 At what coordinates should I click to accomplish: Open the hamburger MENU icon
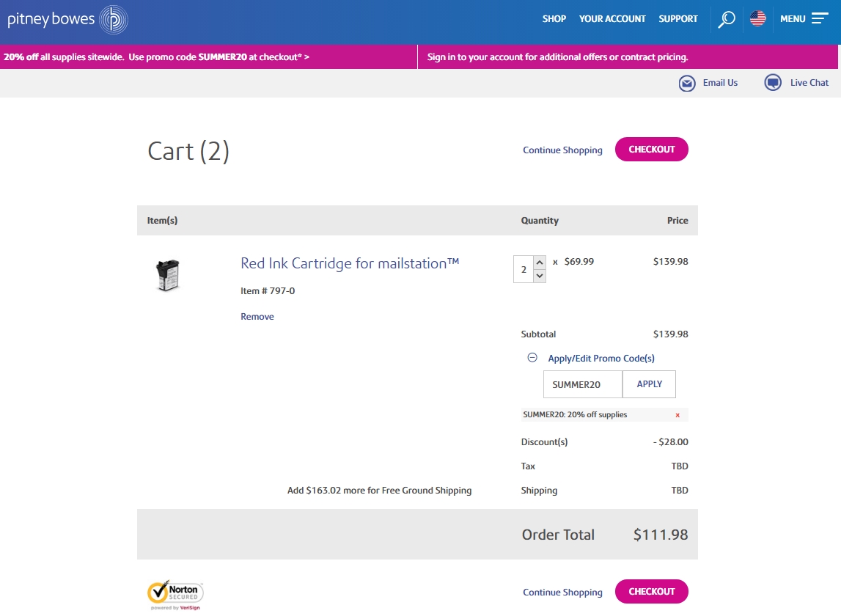pos(820,19)
